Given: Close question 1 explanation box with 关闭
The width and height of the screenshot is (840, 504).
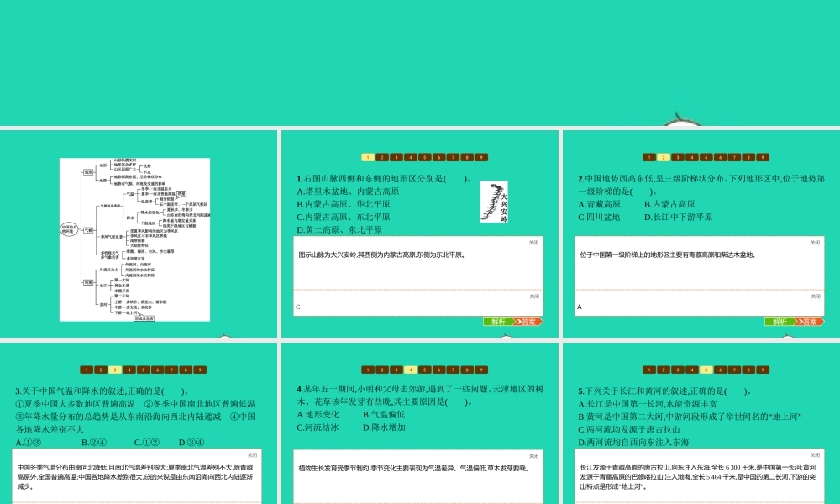Looking at the screenshot, I should [x=534, y=243].
